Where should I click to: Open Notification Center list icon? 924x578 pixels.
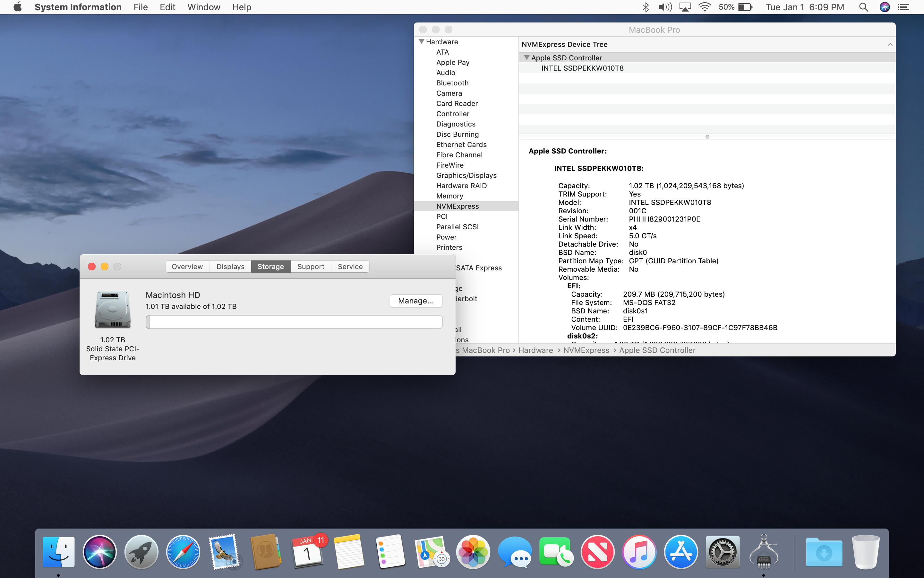point(903,7)
